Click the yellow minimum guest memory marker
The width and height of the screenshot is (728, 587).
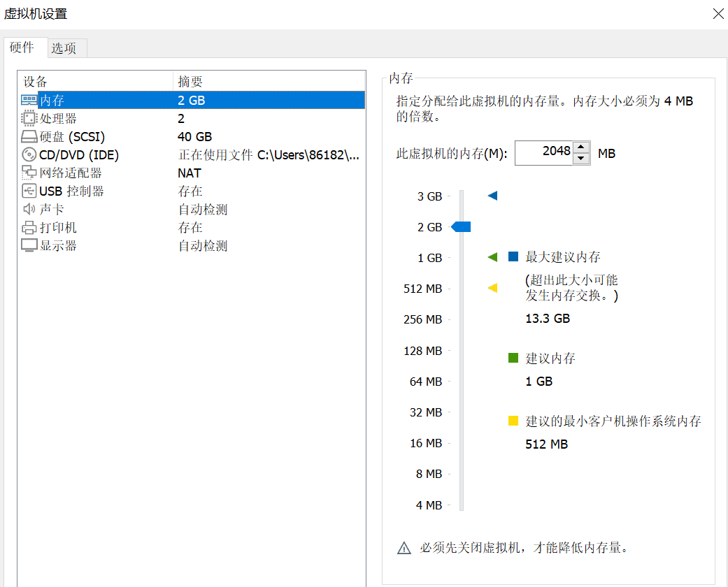coord(492,288)
